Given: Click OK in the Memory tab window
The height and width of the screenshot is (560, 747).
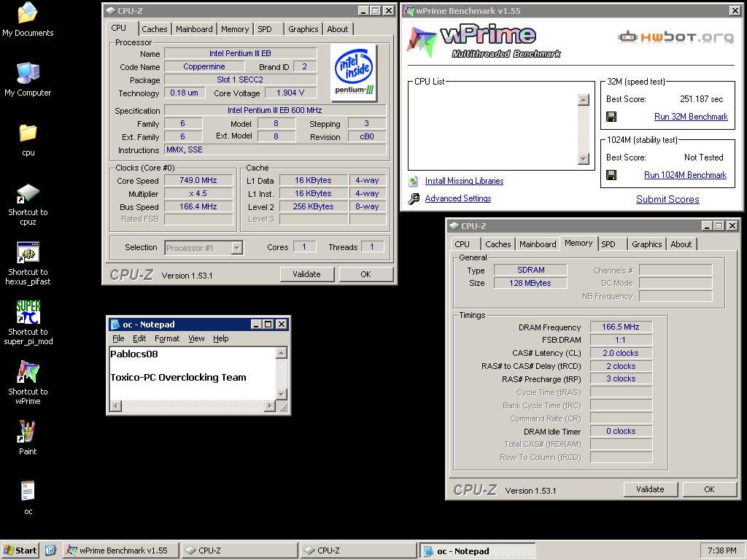Looking at the screenshot, I should click(709, 489).
